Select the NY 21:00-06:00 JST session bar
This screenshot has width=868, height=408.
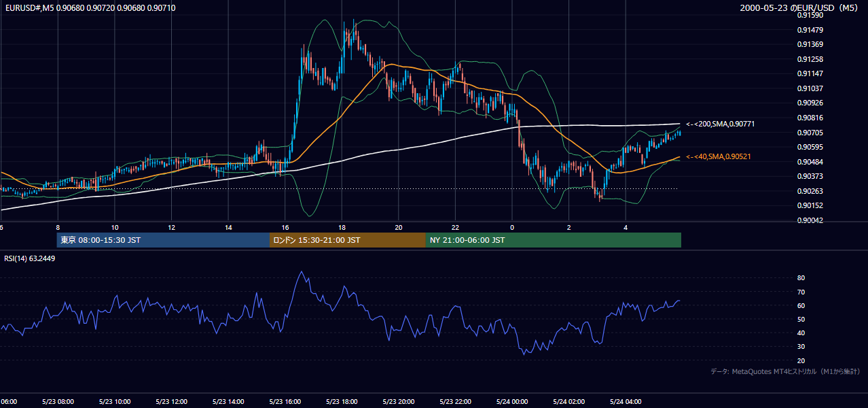pyautogui.click(x=554, y=240)
